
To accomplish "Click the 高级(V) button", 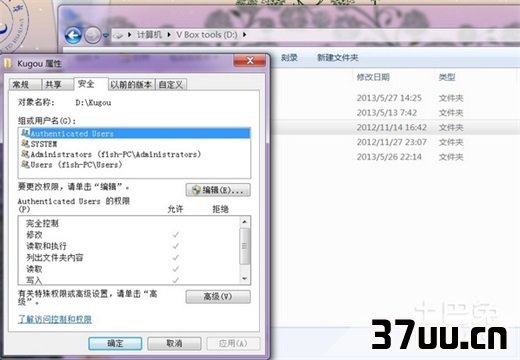I will pyautogui.click(x=218, y=297).
